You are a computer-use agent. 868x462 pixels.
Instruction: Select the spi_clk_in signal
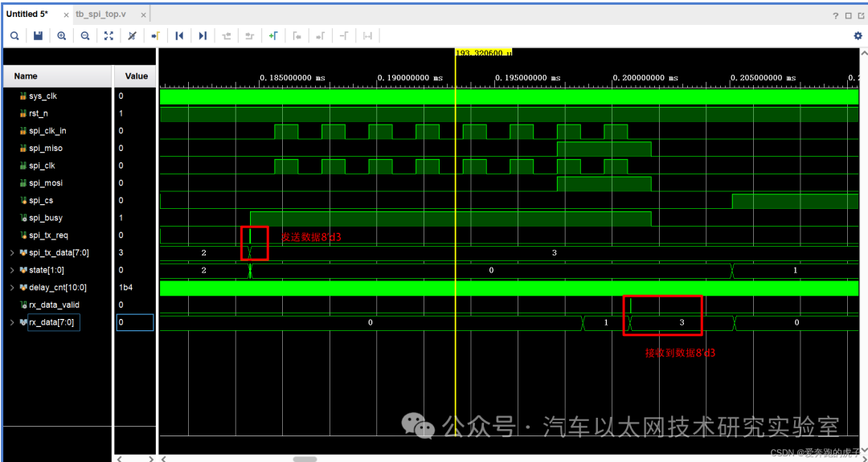point(47,131)
